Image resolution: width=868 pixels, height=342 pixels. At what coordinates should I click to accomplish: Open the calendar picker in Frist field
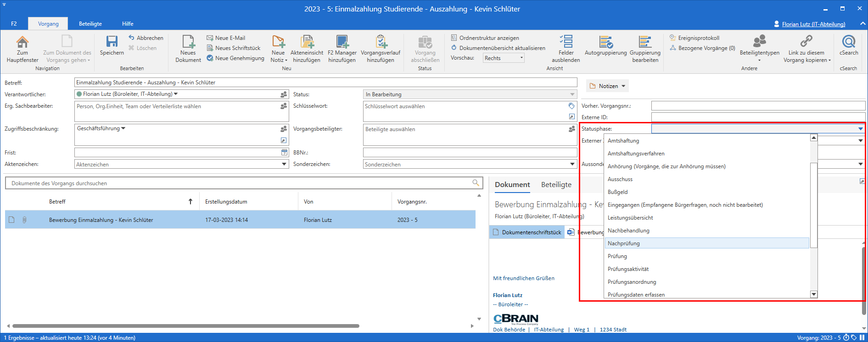(x=284, y=153)
